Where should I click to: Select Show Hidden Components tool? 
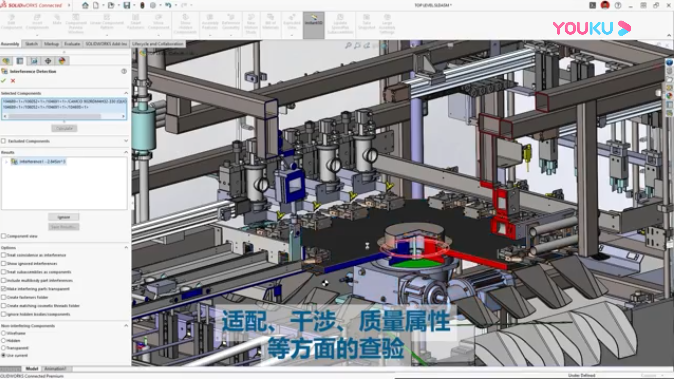(185, 24)
